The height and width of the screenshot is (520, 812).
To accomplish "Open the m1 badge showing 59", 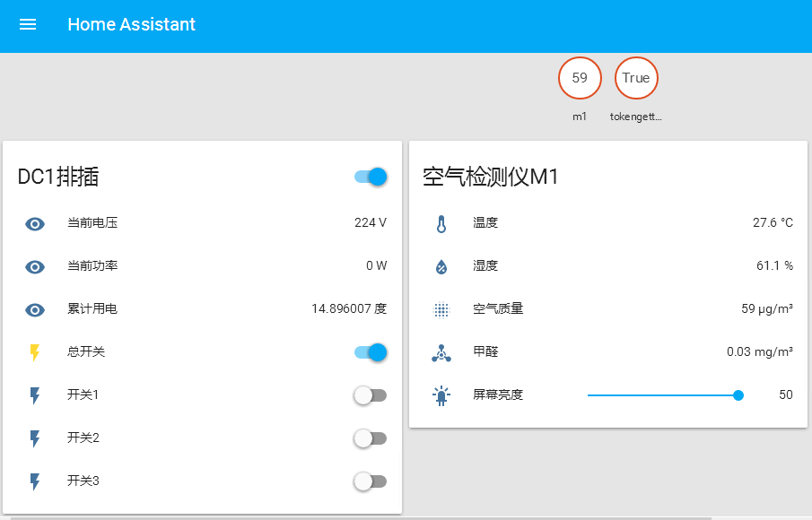I will pos(580,78).
